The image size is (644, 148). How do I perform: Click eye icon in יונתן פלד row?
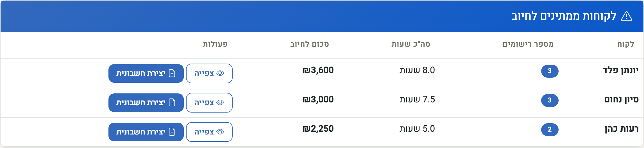[220, 73]
